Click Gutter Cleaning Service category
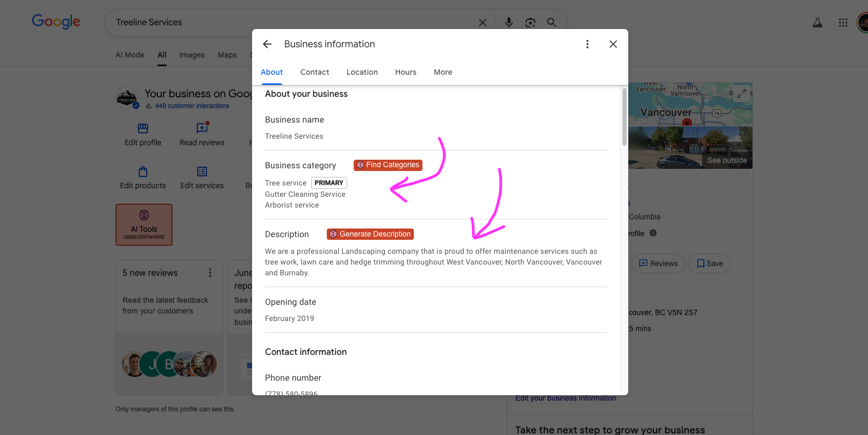 click(305, 194)
